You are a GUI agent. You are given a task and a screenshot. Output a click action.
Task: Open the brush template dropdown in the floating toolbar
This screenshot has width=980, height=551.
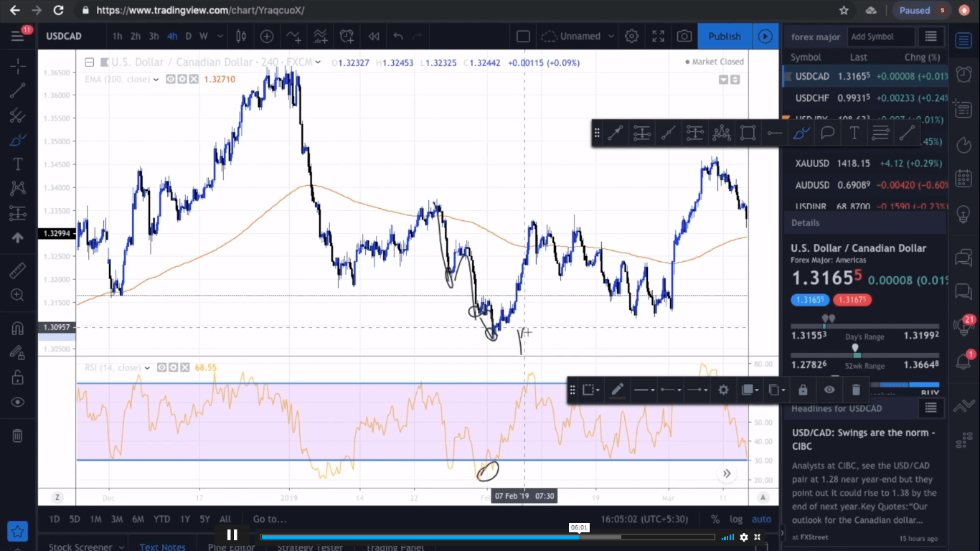591,390
